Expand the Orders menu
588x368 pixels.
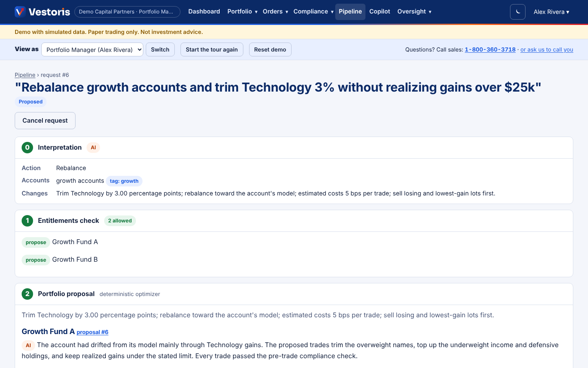pos(276,11)
